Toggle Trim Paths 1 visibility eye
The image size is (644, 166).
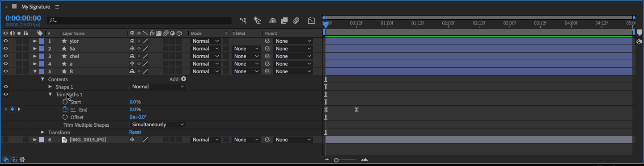[x=6, y=94]
